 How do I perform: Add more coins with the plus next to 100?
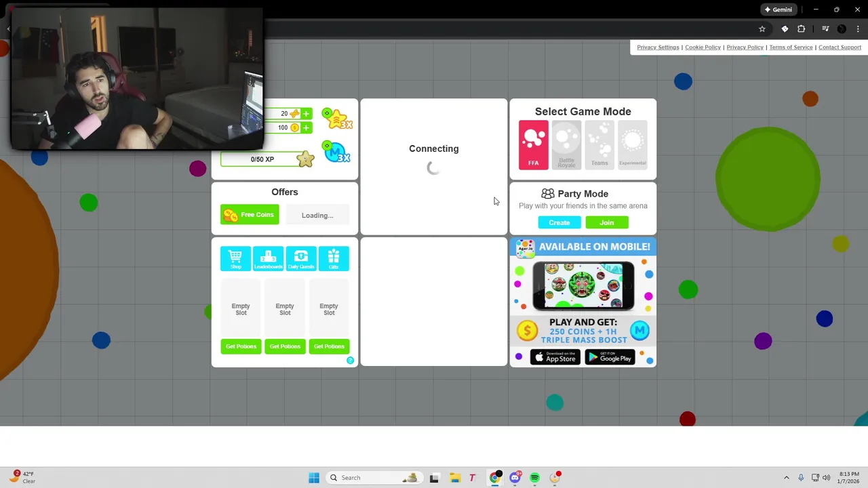[306, 127]
